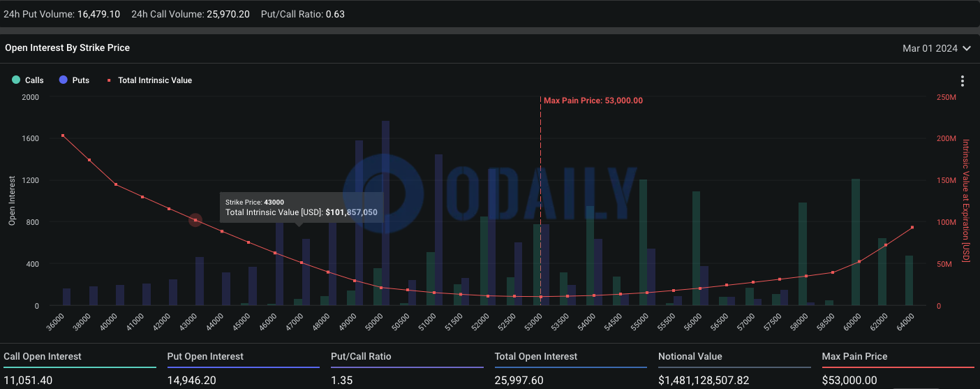
Task: Open the chart kebab options menu
Action: point(962,81)
